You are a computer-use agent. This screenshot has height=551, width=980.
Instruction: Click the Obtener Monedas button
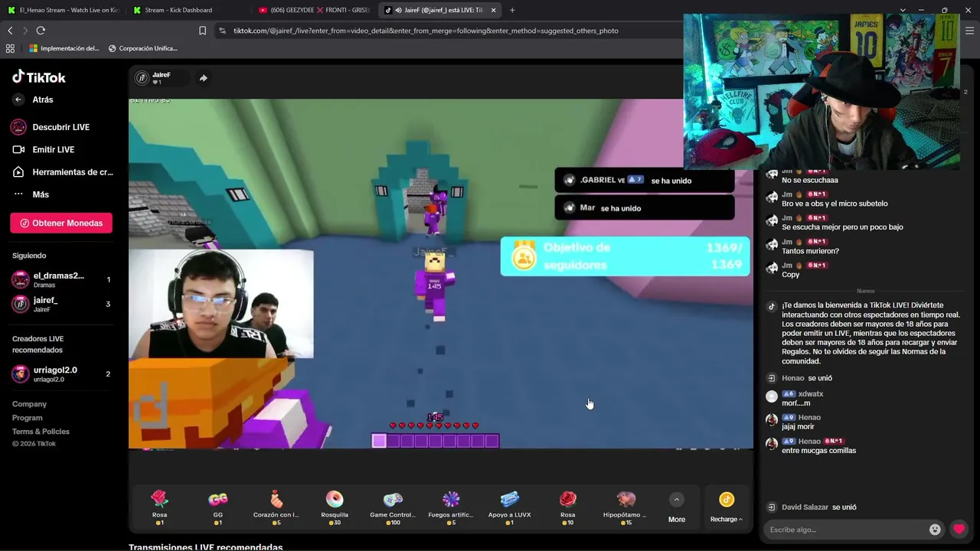[61, 223]
